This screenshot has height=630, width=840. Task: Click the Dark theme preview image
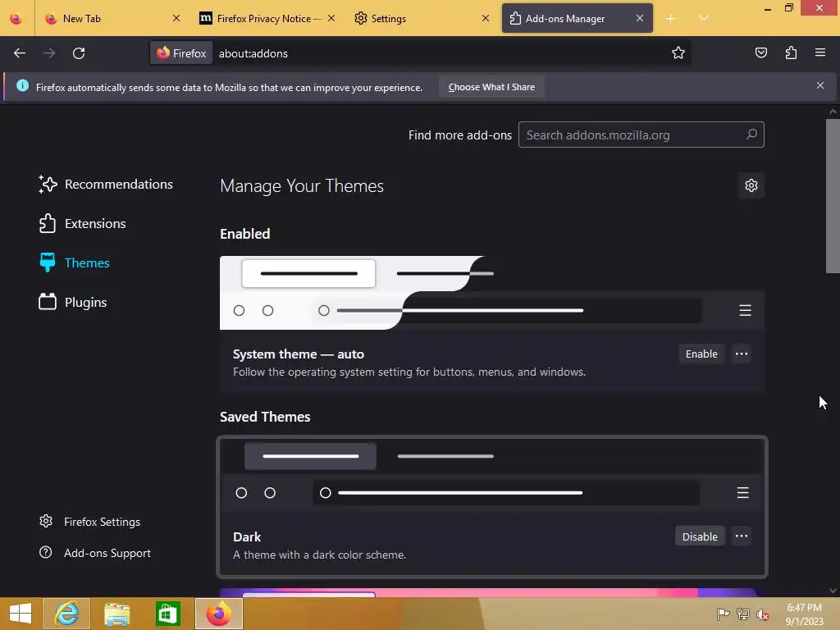(492, 476)
